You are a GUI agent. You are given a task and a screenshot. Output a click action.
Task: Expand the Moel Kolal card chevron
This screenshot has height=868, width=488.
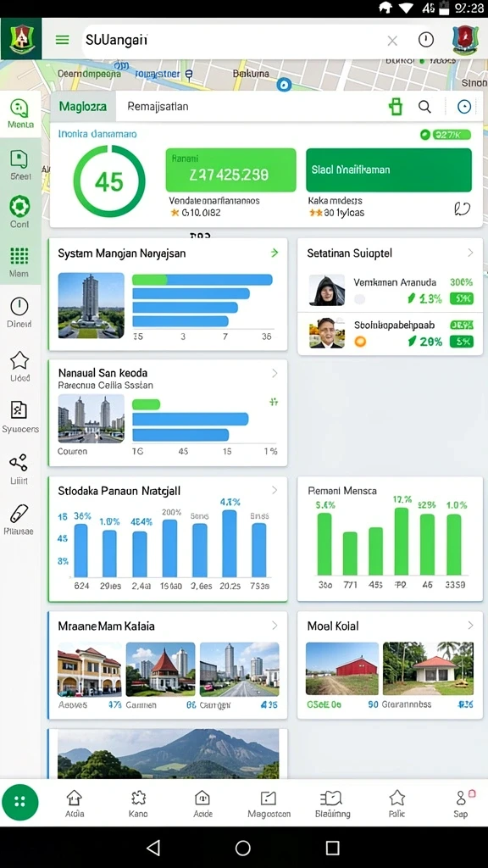[470, 626]
